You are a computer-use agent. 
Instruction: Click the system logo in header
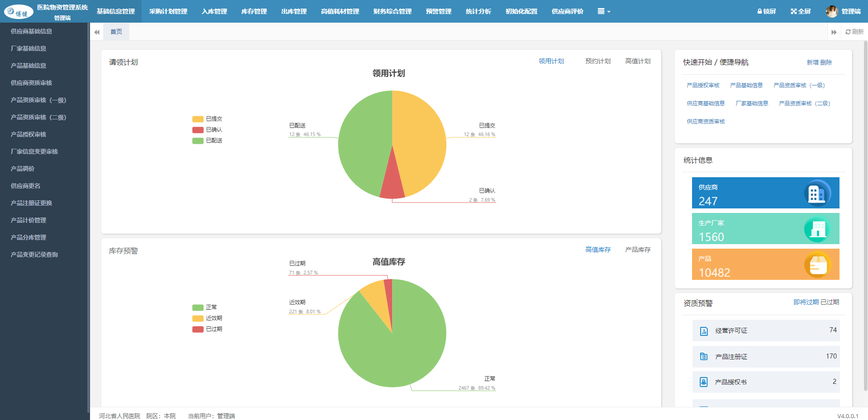[x=19, y=12]
